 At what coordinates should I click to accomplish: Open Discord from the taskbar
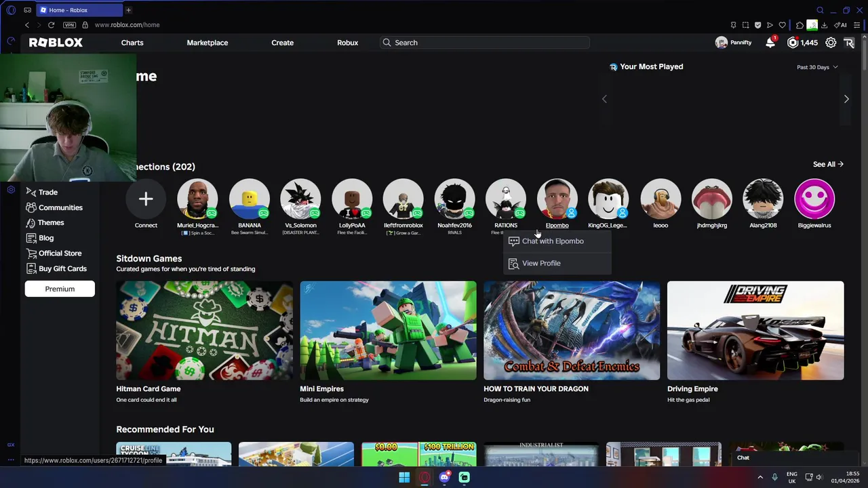pos(444,477)
